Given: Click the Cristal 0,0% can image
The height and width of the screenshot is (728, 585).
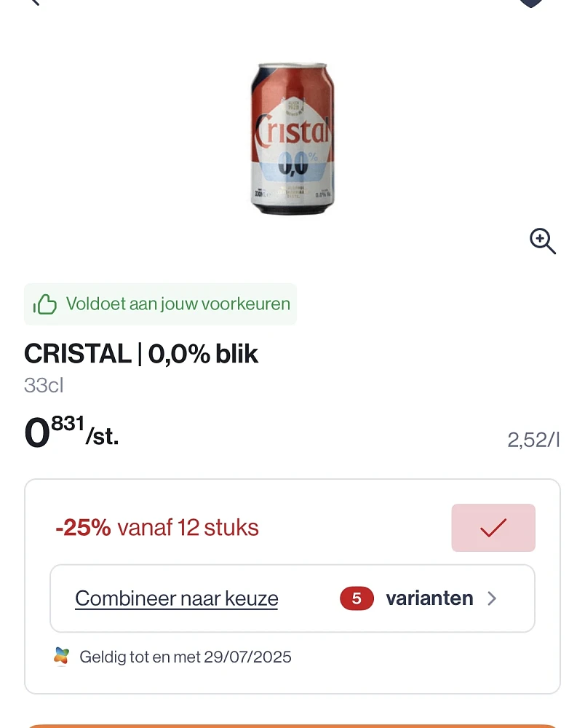Looking at the screenshot, I should pyautogui.click(x=292, y=138).
